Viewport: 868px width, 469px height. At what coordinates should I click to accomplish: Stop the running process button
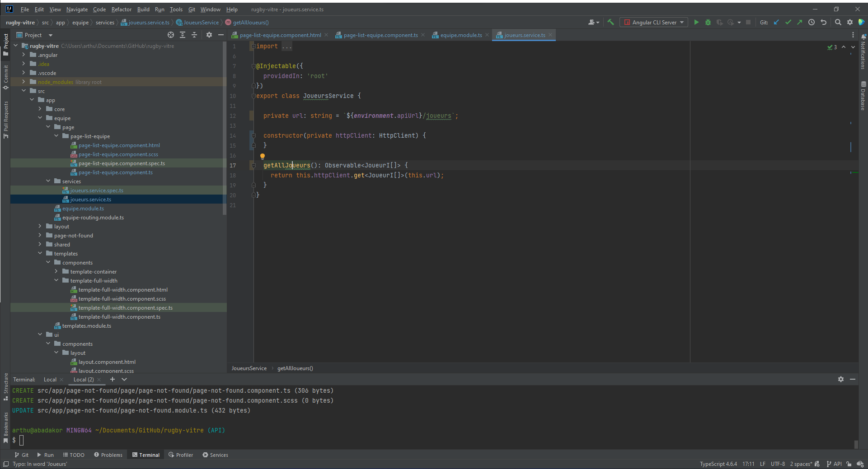pyautogui.click(x=748, y=22)
